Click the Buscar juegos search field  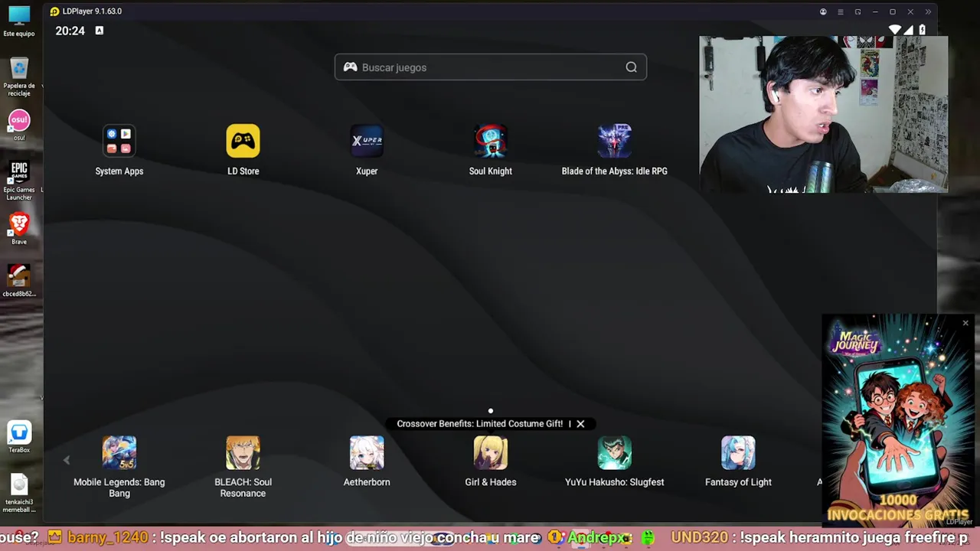[x=491, y=67]
